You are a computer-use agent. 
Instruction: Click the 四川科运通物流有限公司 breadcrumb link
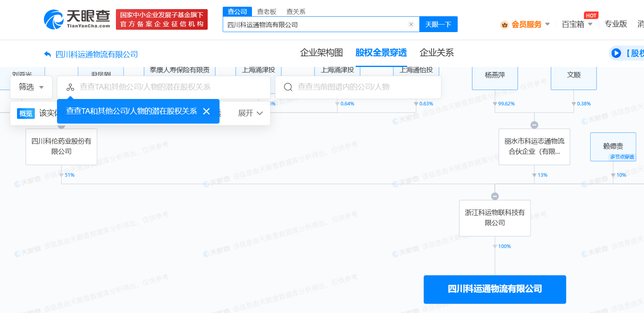(x=97, y=54)
